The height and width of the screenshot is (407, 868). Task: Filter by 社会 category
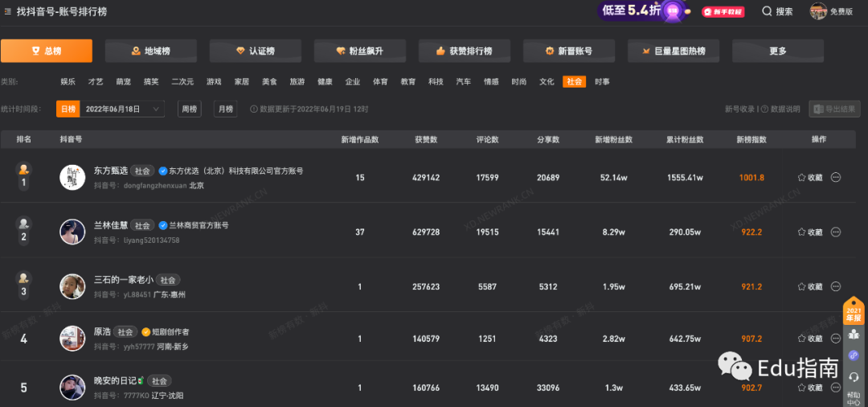(574, 81)
